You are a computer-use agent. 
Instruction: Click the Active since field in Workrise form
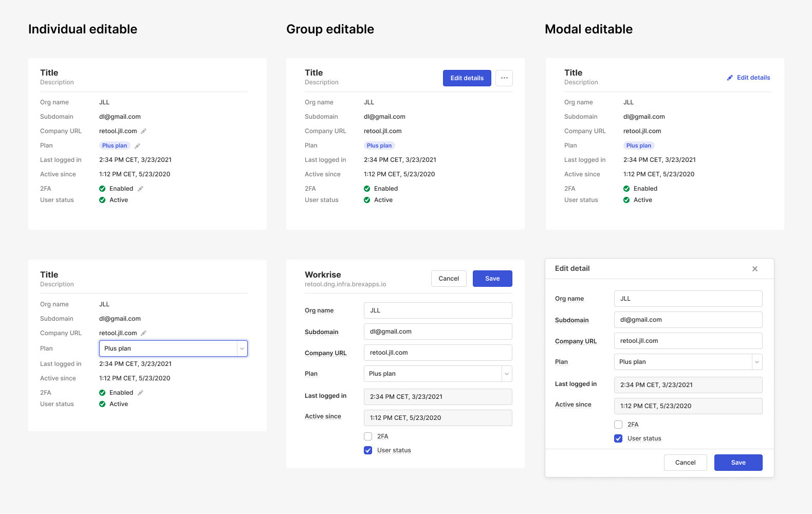[438, 418]
